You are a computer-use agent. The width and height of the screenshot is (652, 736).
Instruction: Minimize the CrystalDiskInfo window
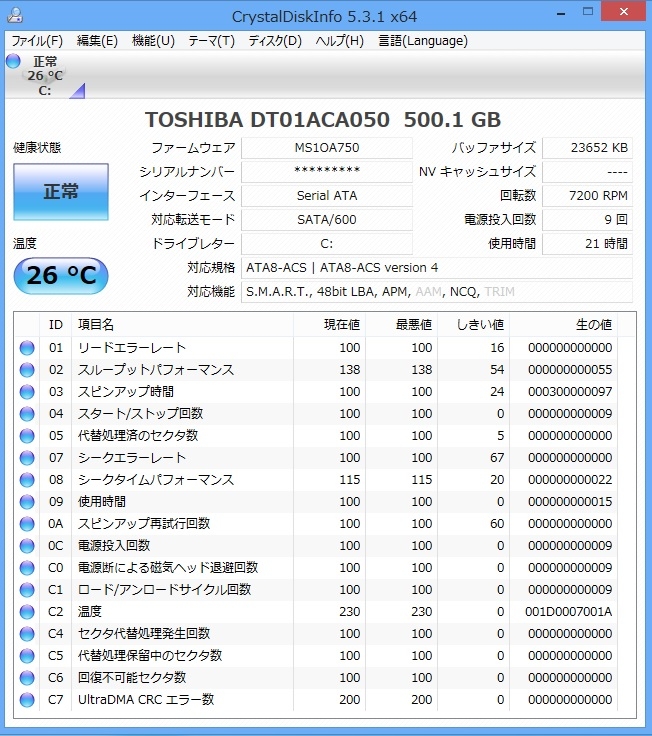pos(561,14)
